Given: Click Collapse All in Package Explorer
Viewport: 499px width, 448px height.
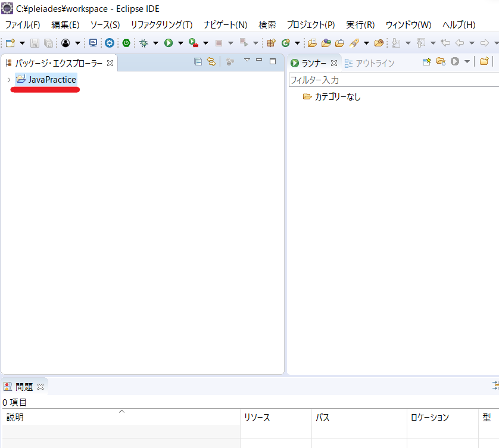Looking at the screenshot, I should tap(198, 62).
